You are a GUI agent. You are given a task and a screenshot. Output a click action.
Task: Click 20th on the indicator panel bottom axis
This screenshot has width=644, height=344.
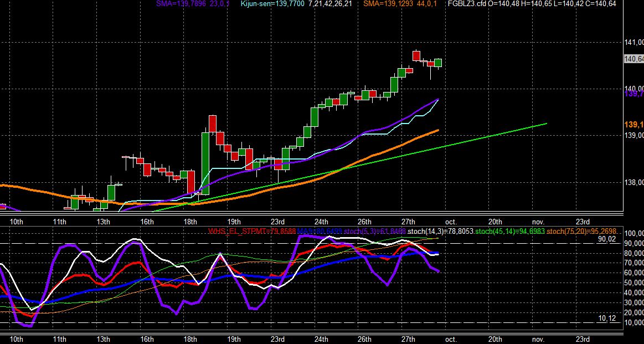[x=495, y=340]
